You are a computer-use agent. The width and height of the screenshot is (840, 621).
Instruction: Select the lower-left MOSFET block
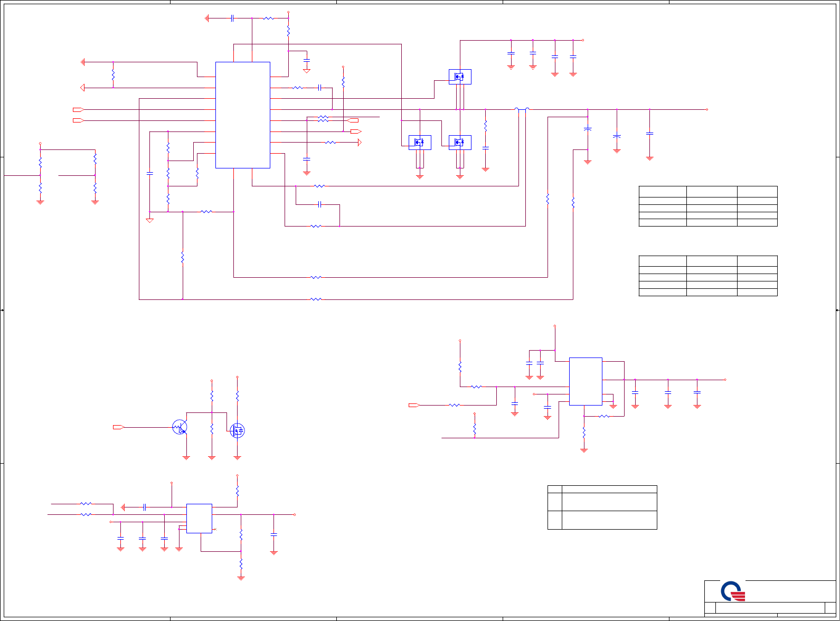pyautogui.click(x=420, y=143)
